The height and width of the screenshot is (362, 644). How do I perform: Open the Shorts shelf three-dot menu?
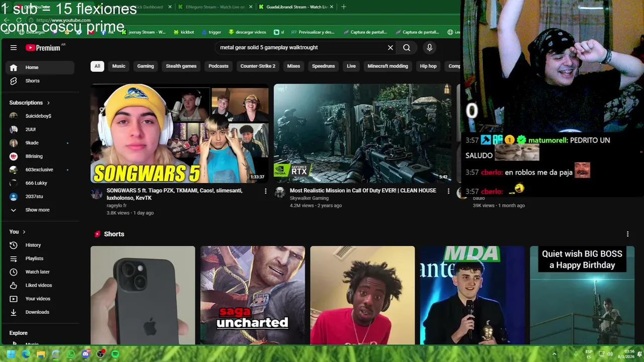click(x=627, y=234)
